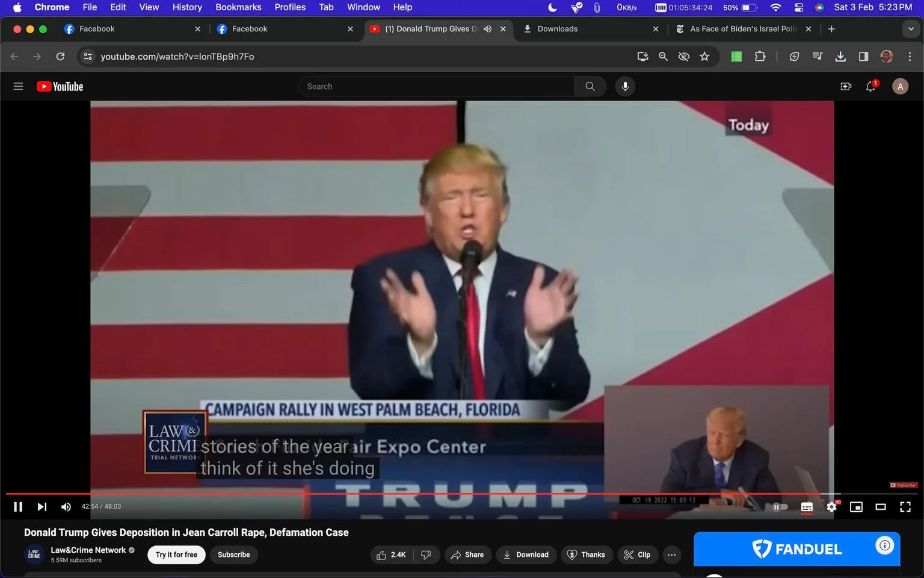The image size is (924, 578).
Task: Search with your voice microphone icon
Action: [625, 87]
